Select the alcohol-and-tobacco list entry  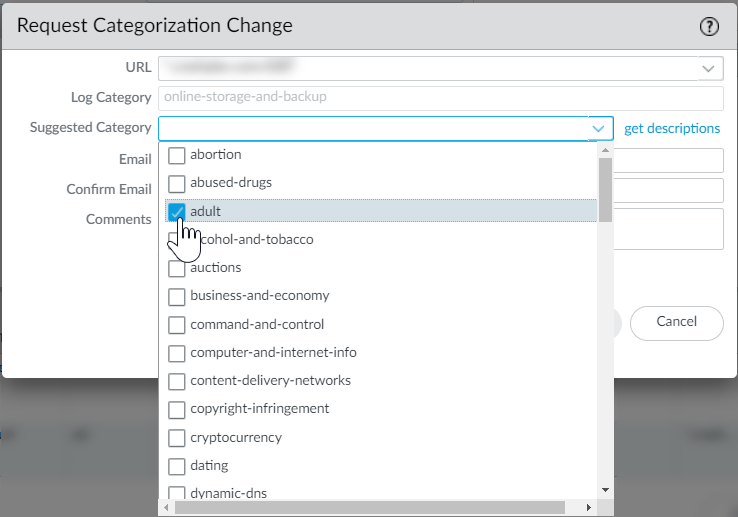[x=381, y=240]
